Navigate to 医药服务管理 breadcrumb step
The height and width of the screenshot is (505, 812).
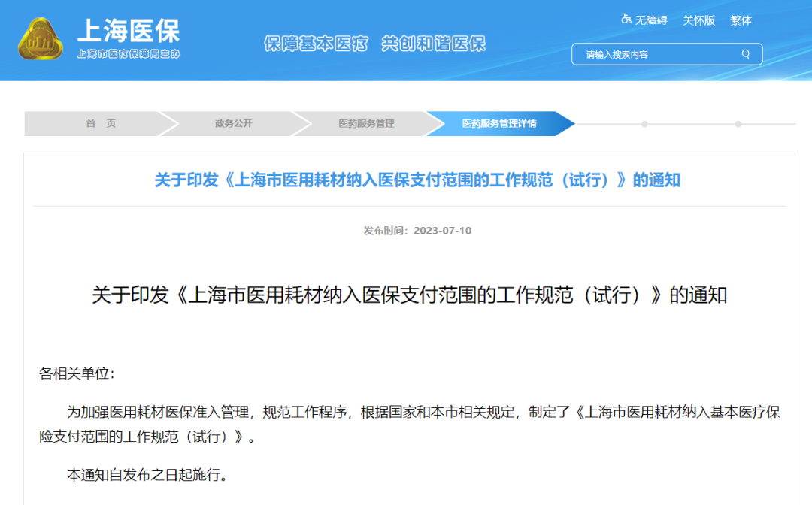(x=366, y=124)
